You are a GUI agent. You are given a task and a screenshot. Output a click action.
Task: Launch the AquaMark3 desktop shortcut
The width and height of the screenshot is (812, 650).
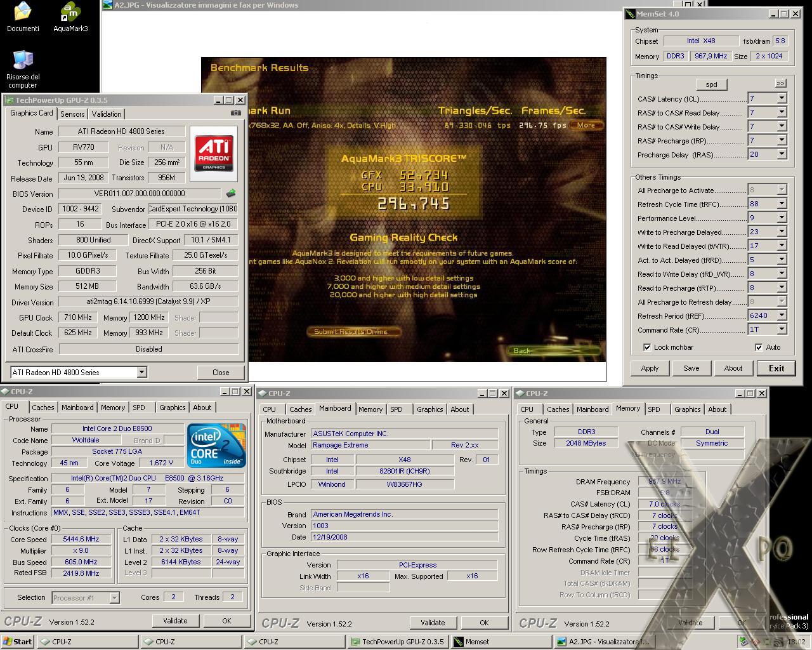(70, 16)
